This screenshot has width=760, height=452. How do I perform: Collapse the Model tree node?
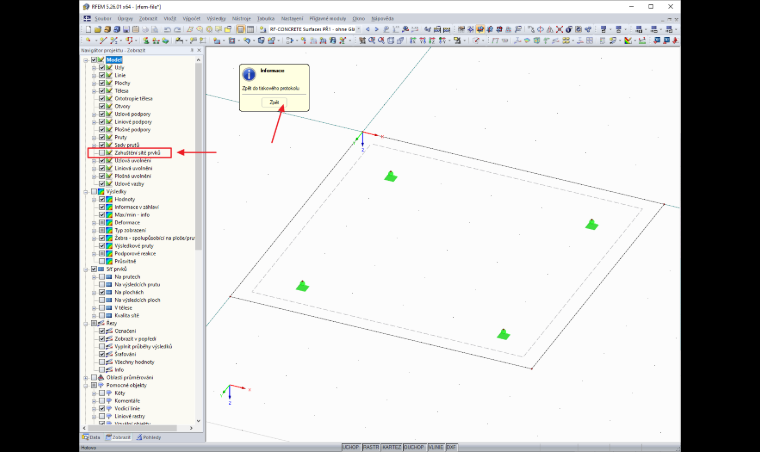86,60
